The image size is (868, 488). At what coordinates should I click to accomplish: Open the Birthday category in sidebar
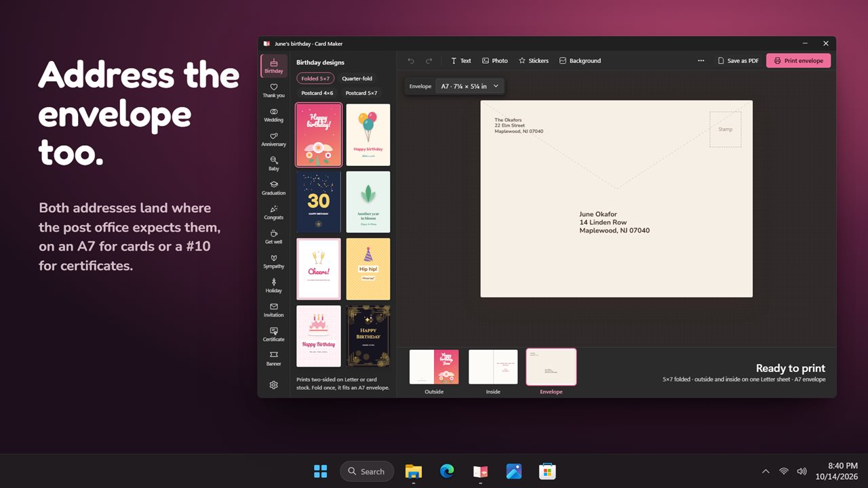[x=273, y=66]
